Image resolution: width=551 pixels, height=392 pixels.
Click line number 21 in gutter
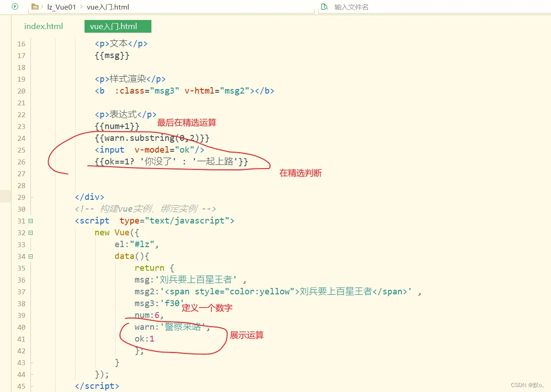[x=21, y=103]
